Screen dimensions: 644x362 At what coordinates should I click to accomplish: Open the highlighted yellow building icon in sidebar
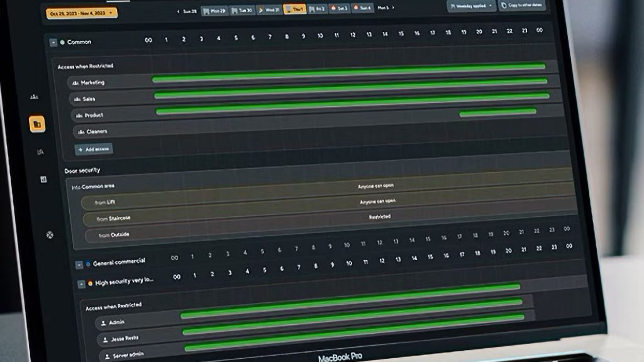(x=37, y=124)
